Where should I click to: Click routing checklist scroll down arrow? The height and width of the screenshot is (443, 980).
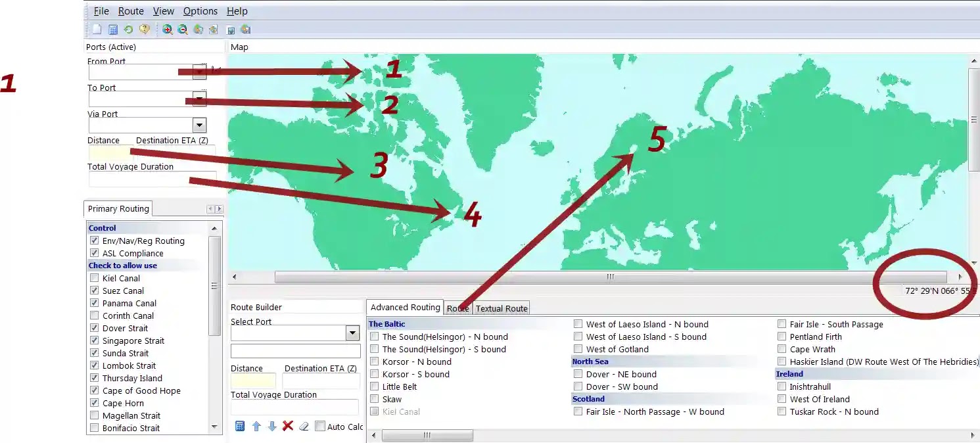tap(214, 427)
